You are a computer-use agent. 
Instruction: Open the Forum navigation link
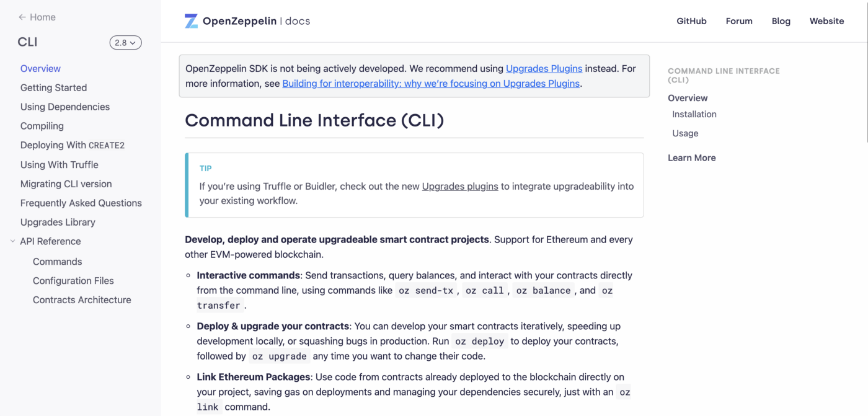[739, 21]
